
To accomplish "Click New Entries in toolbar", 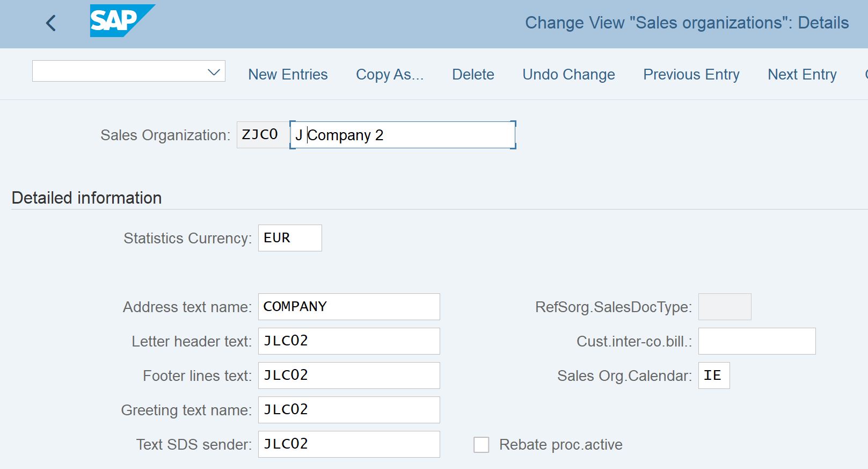I will [x=288, y=75].
